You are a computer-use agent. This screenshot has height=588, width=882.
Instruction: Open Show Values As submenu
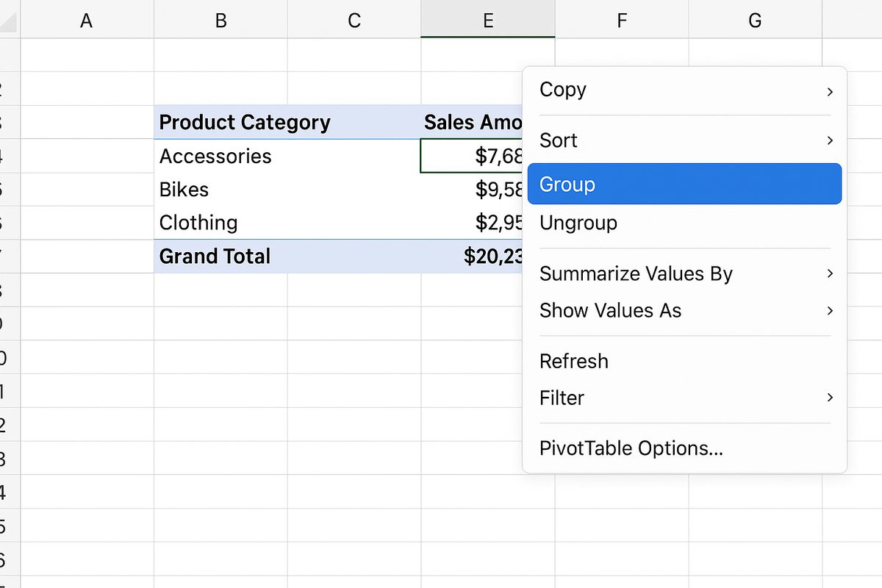click(x=684, y=310)
